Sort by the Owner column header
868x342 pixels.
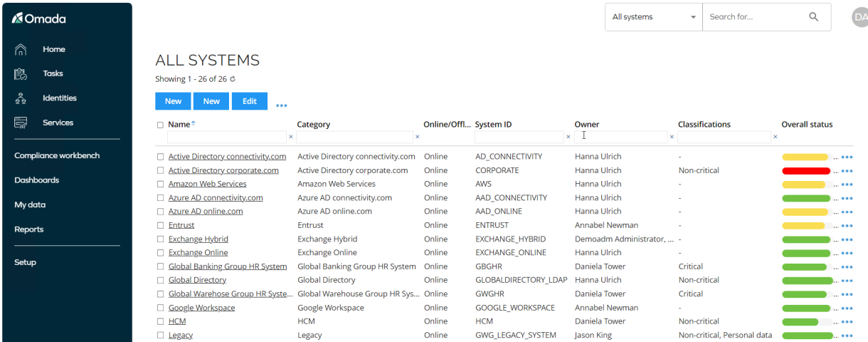coord(587,124)
